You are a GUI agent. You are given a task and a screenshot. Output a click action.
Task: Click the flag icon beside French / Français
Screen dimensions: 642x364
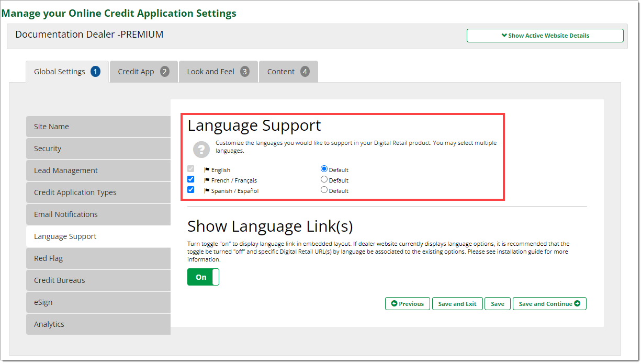pos(207,180)
